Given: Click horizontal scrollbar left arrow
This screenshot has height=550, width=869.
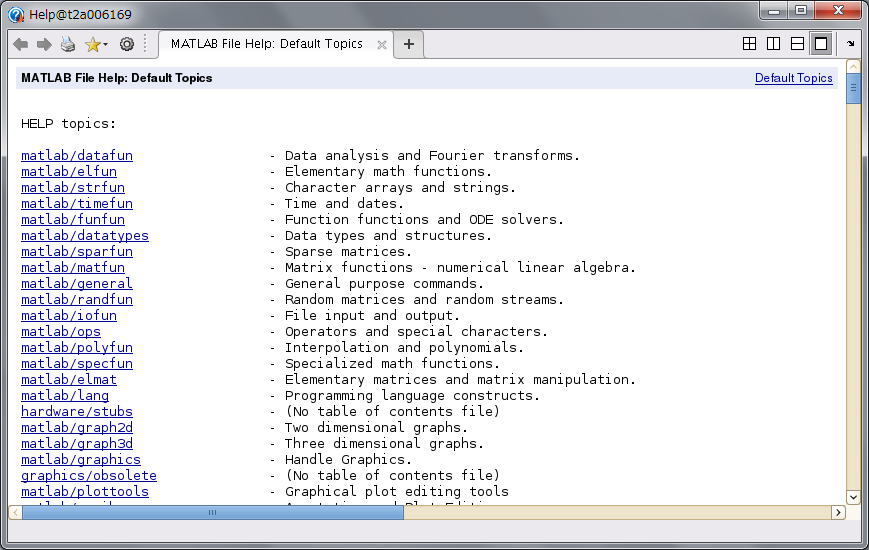Looking at the screenshot, I should click(x=16, y=513).
